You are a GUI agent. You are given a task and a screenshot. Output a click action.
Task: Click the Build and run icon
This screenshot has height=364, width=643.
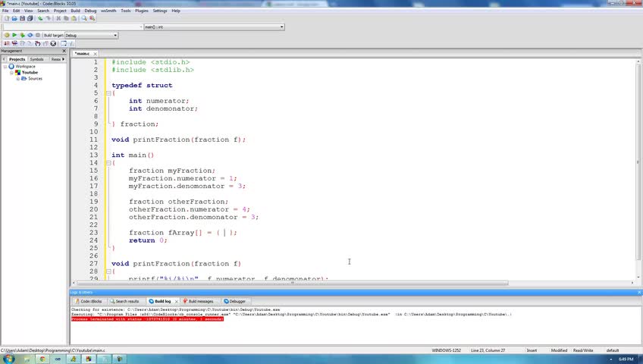click(x=22, y=35)
